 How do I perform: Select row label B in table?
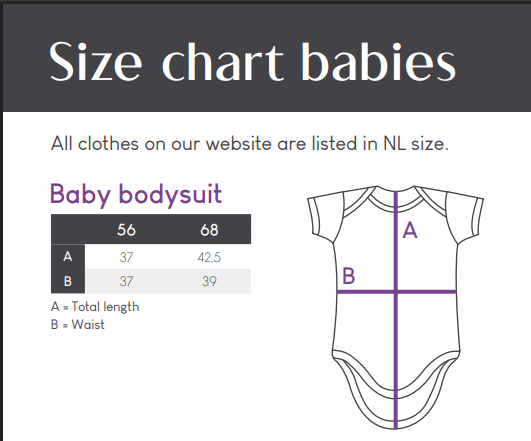click(x=68, y=281)
